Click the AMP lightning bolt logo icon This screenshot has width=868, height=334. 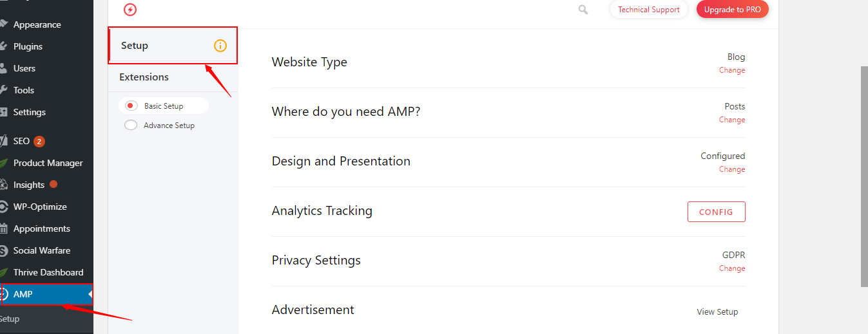130,10
